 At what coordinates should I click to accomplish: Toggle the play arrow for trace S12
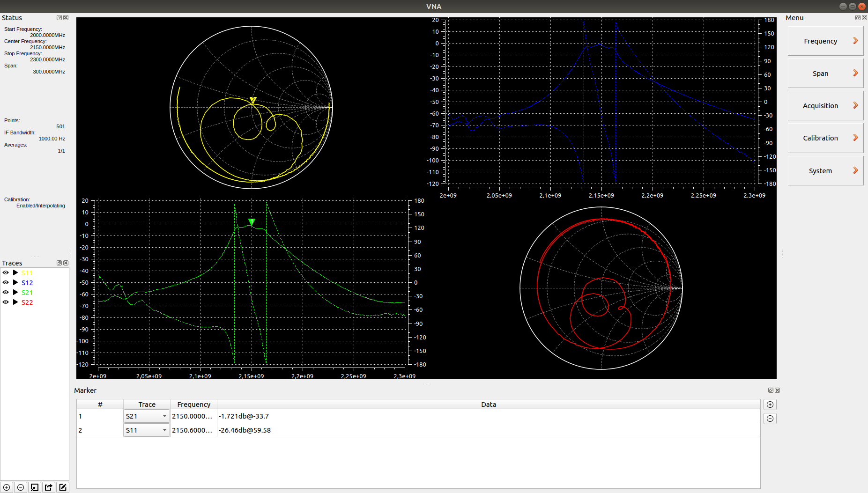click(x=15, y=282)
